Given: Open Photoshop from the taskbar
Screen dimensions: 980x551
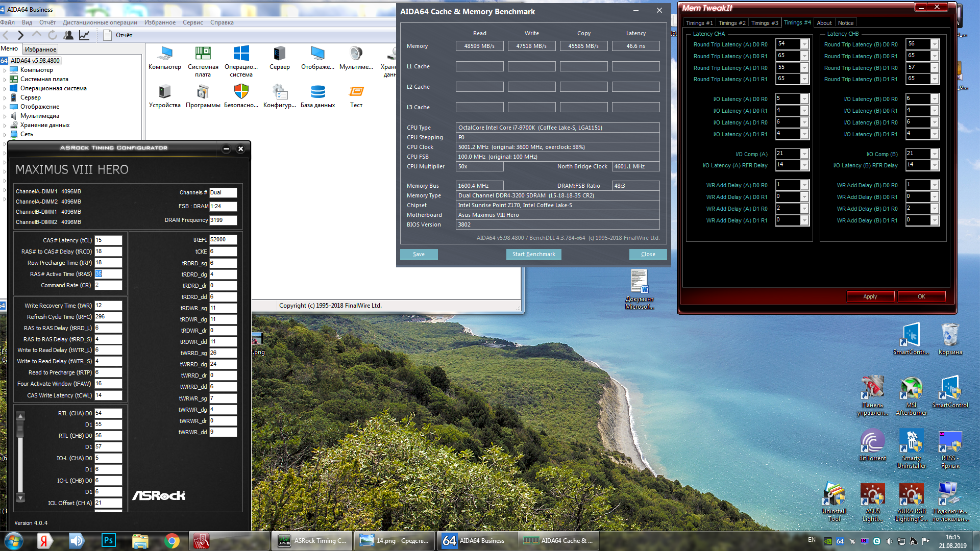Looking at the screenshot, I should click(108, 540).
